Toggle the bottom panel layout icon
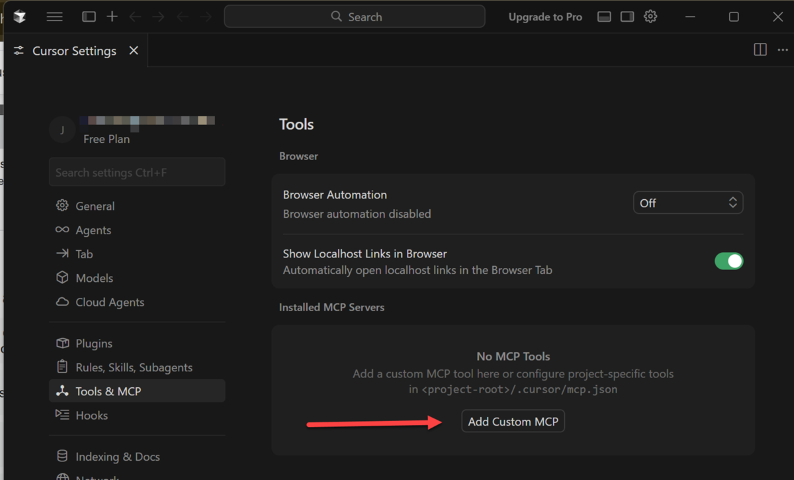The image size is (794, 480). click(604, 17)
